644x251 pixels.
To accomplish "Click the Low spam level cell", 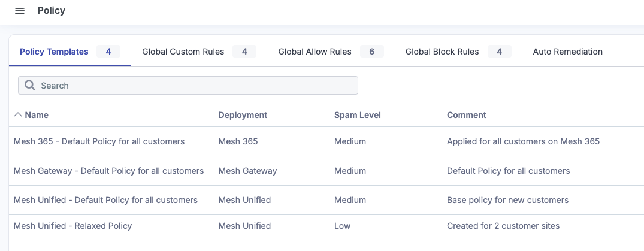I will (x=342, y=226).
